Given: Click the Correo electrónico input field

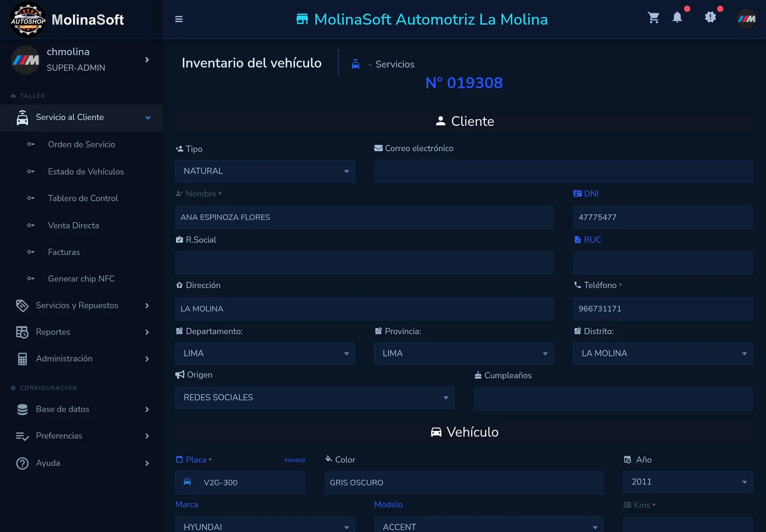Looking at the screenshot, I should 564,171.
